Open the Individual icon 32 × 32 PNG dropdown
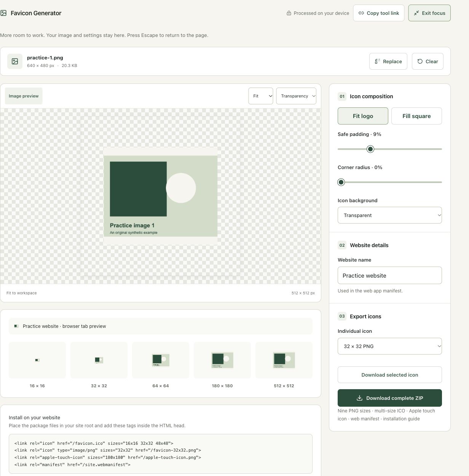The height and width of the screenshot is (476, 469). (x=390, y=346)
